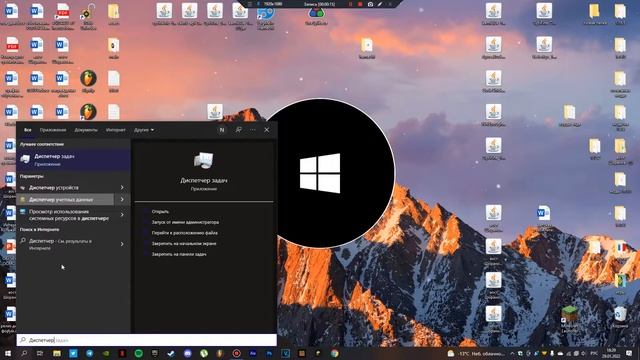Pause recording in the recorder bar
Image resolution: width=640 pixels, height=360 pixels.
(x=350, y=4)
